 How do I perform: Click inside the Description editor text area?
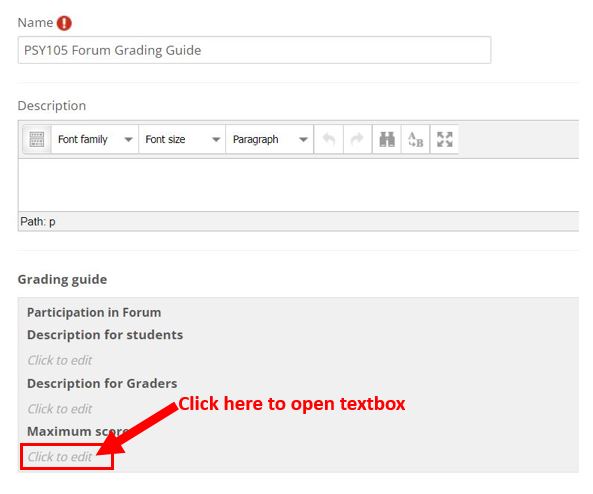[298, 185]
